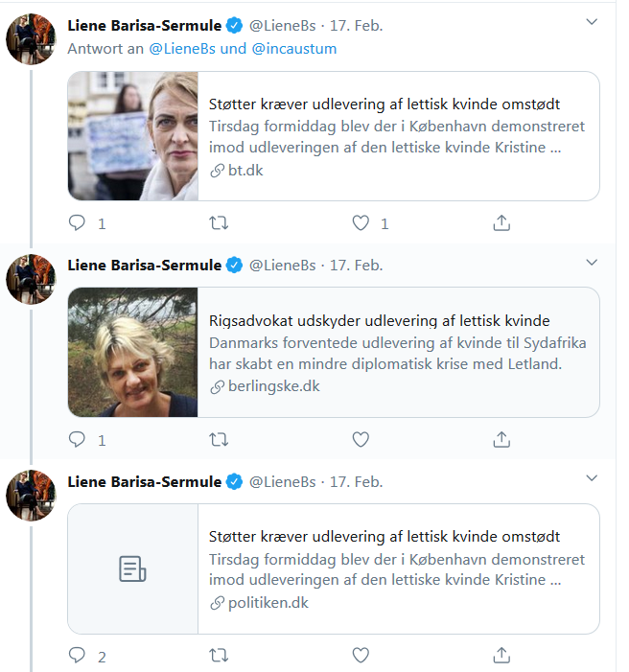Like the berlingske.dk article tweet
Viewport: 629px width, 672px height.
361,439
